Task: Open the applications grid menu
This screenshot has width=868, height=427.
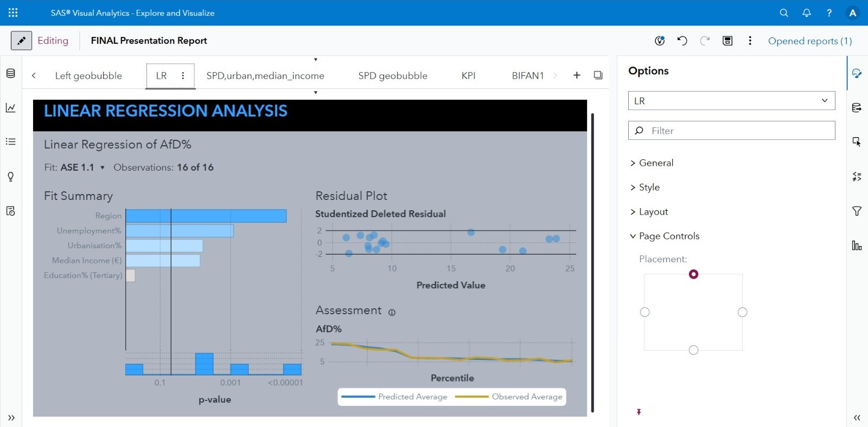Action: click(x=13, y=12)
